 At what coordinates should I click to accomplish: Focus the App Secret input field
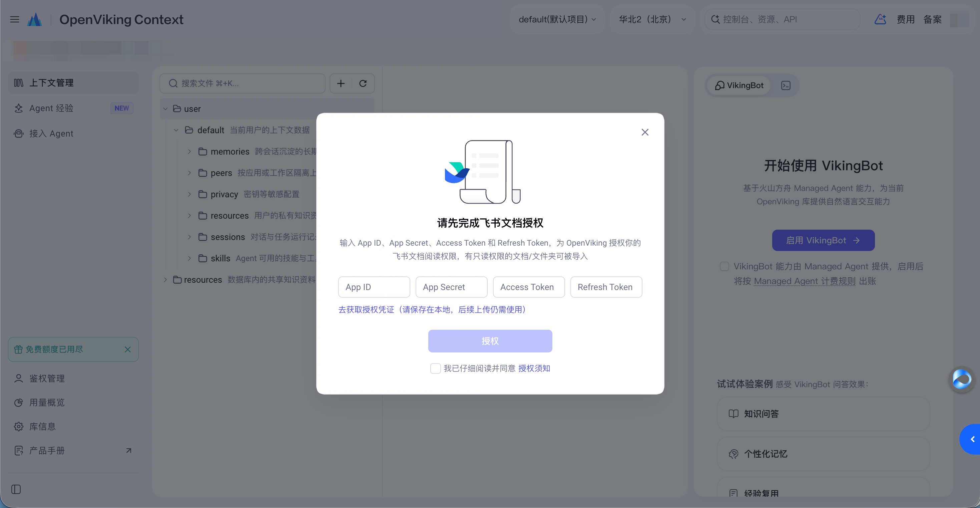pos(451,287)
